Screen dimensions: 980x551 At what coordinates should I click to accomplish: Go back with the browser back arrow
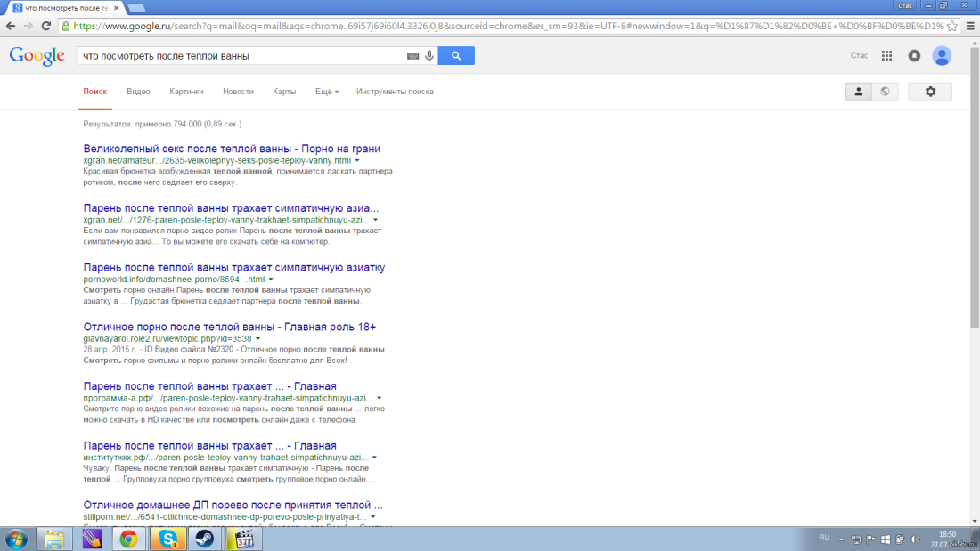[11, 26]
